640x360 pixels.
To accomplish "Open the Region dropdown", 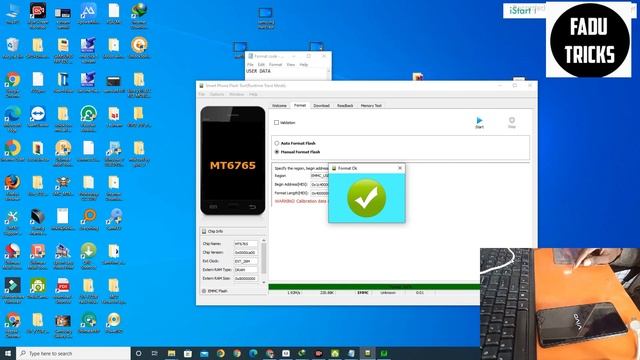I will pos(320,176).
